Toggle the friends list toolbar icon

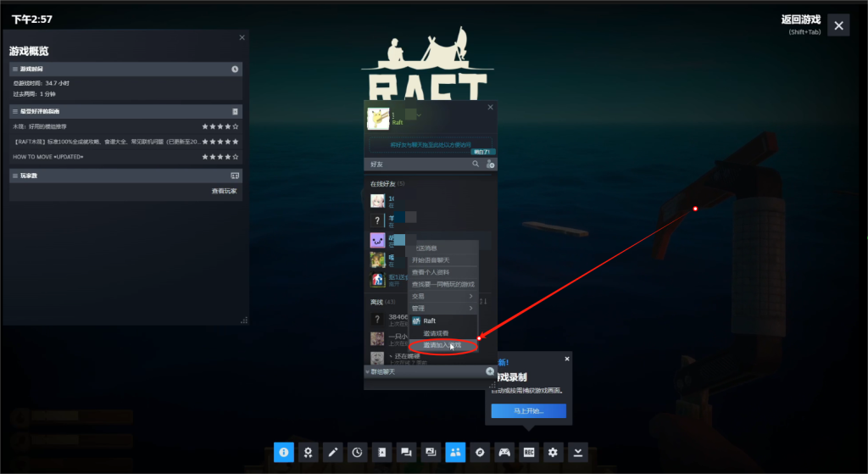click(x=455, y=453)
